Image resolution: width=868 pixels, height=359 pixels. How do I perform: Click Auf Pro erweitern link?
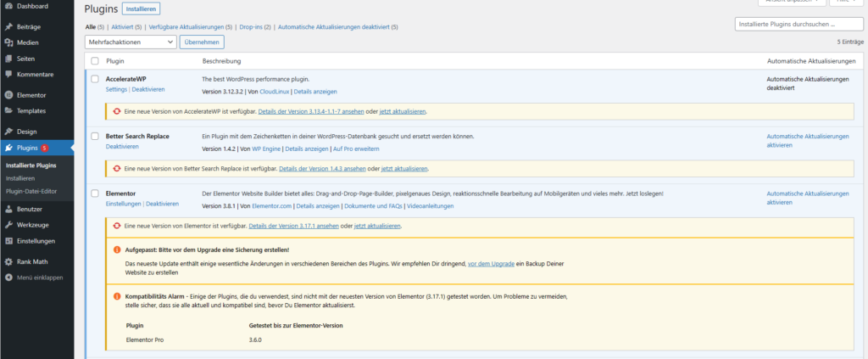coord(356,149)
